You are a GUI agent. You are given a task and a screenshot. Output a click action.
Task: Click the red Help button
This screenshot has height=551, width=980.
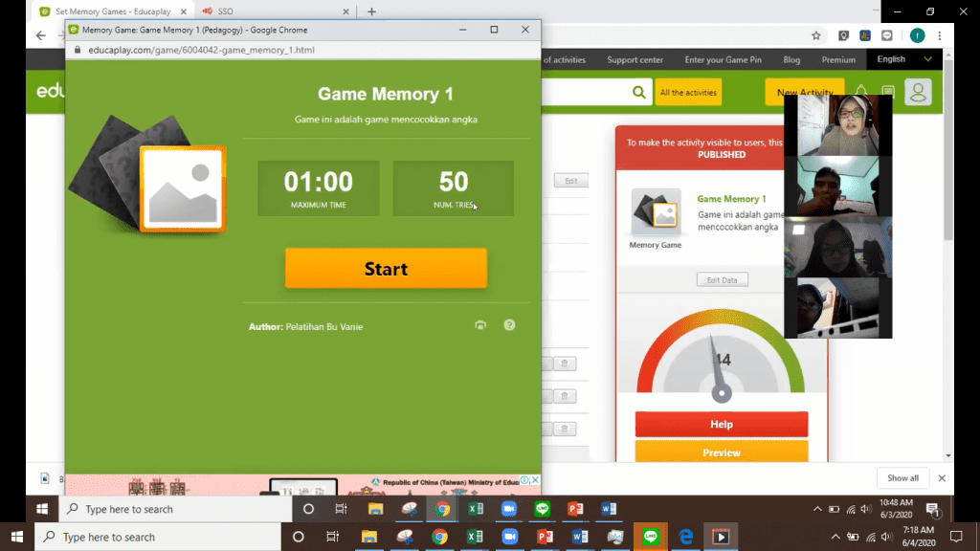[x=722, y=424]
